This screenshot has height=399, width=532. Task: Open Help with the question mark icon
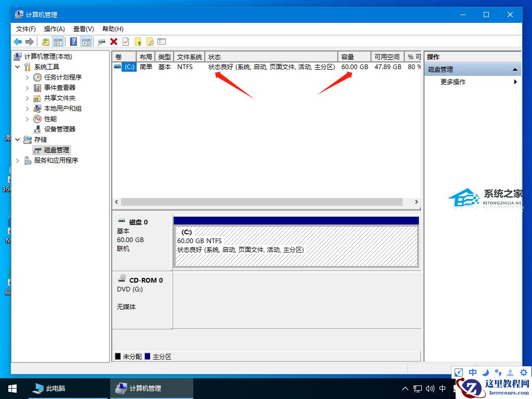(x=74, y=42)
